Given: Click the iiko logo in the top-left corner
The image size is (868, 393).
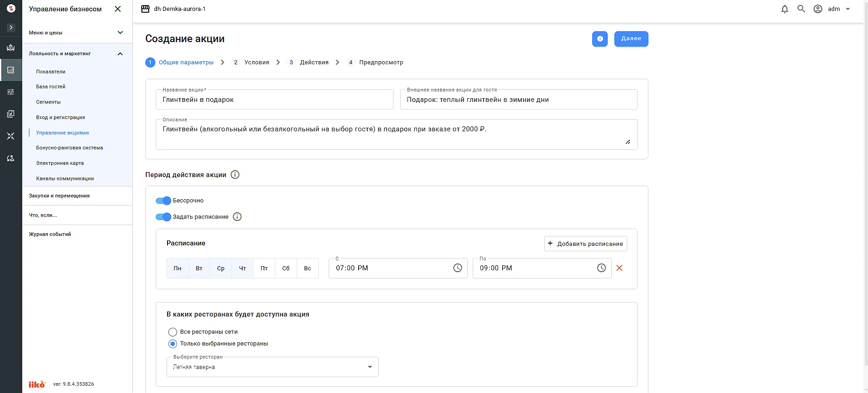Looking at the screenshot, I should 11,9.
